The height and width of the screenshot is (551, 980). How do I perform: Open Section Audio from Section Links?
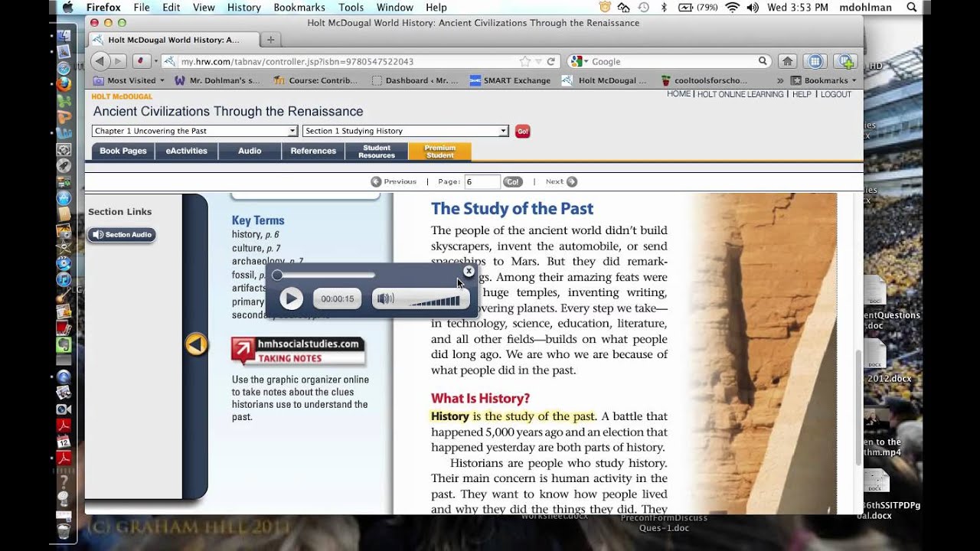point(122,234)
